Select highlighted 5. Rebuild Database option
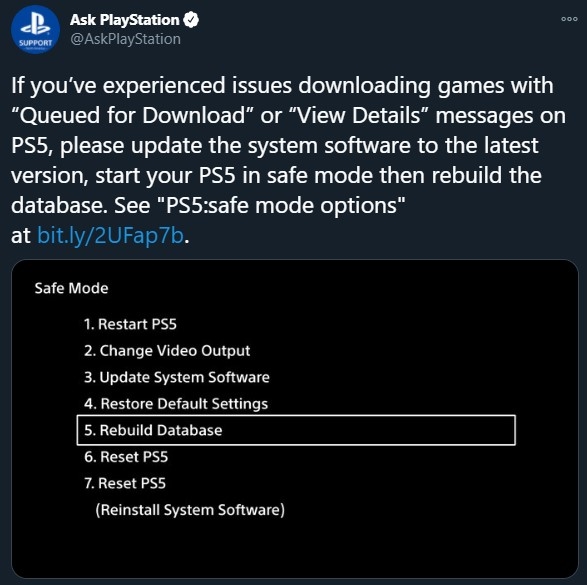The height and width of the screenshot is (585, 587). coord(296,430)
